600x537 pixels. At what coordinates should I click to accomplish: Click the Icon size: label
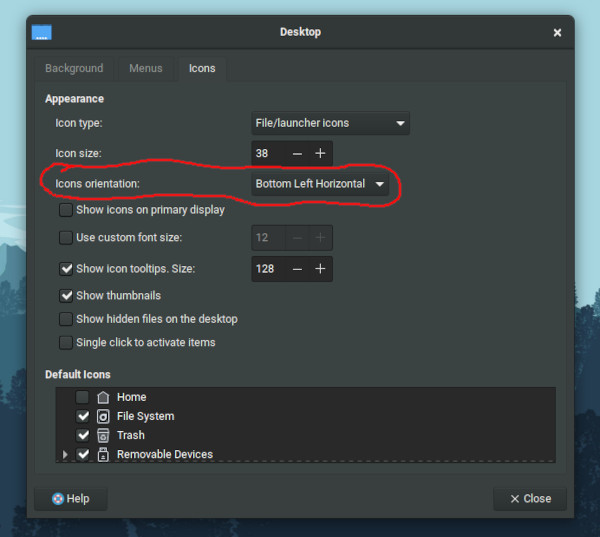[x=78, y=153]
